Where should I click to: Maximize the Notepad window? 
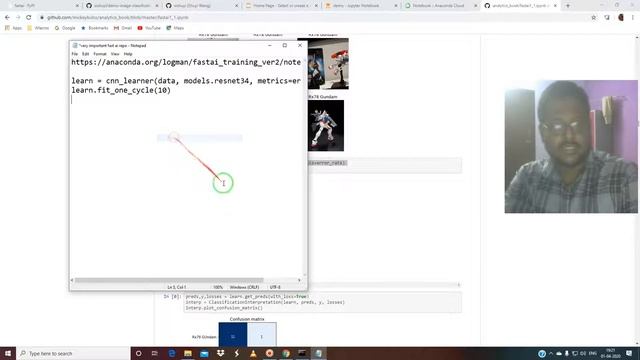click(x=284, y=45)
